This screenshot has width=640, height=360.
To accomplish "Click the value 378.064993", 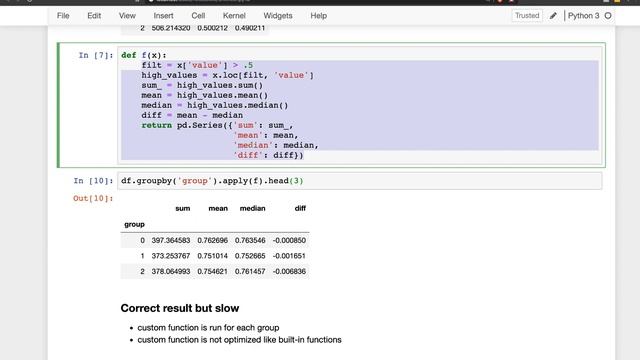I will pos(171,271).
